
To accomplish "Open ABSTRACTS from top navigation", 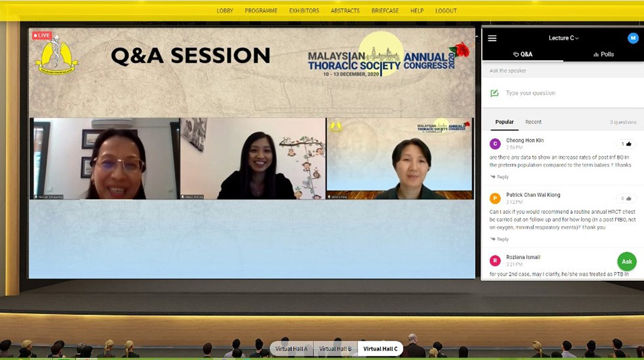I will [x=345, y=11].
